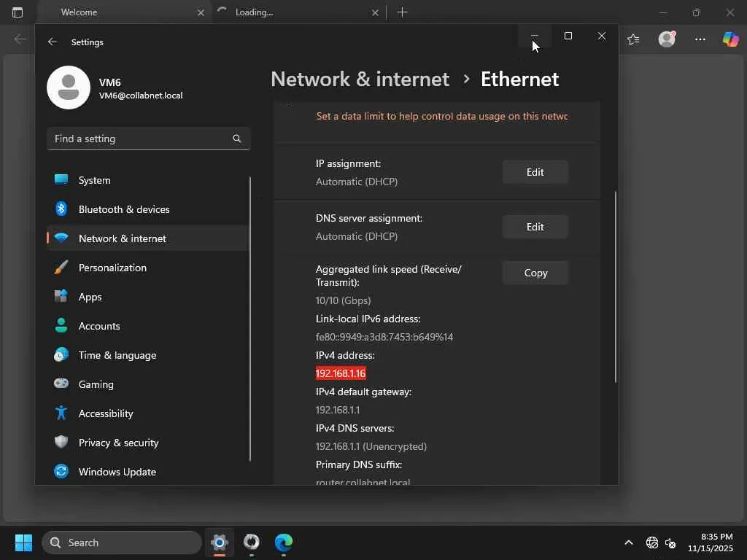
Task: Edit the IP assignment setting
Action: (x=535, y=172)
